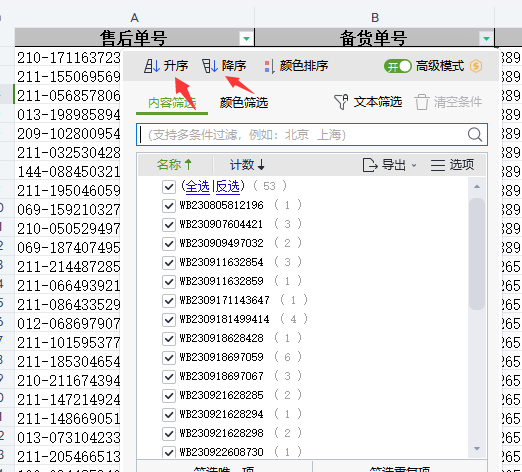Image resolution: width=522 pixels, height=472 pixels.
Task: Uncheck WB230907604421 checkbox
Action: point(169,224)
